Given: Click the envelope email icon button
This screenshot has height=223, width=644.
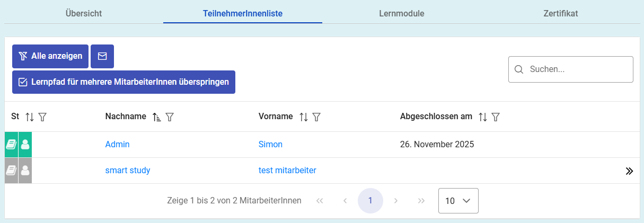Looking at the screenshot, I should [x=102, y=56].
